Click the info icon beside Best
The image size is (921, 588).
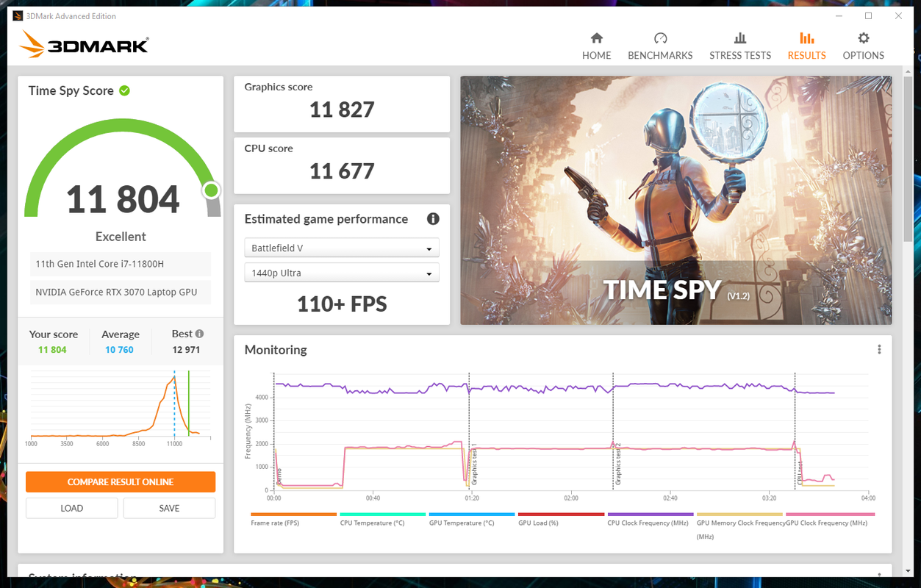(199, 334)
